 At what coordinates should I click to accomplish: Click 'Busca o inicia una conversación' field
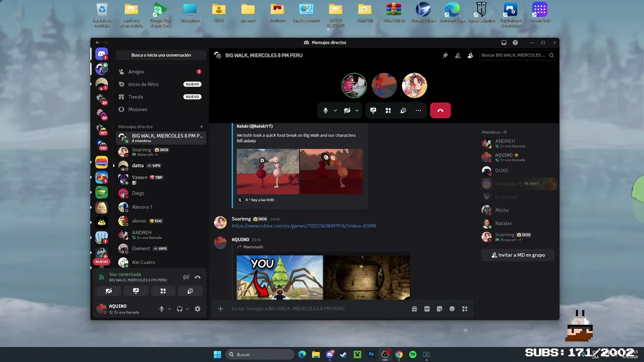point(161,55)
